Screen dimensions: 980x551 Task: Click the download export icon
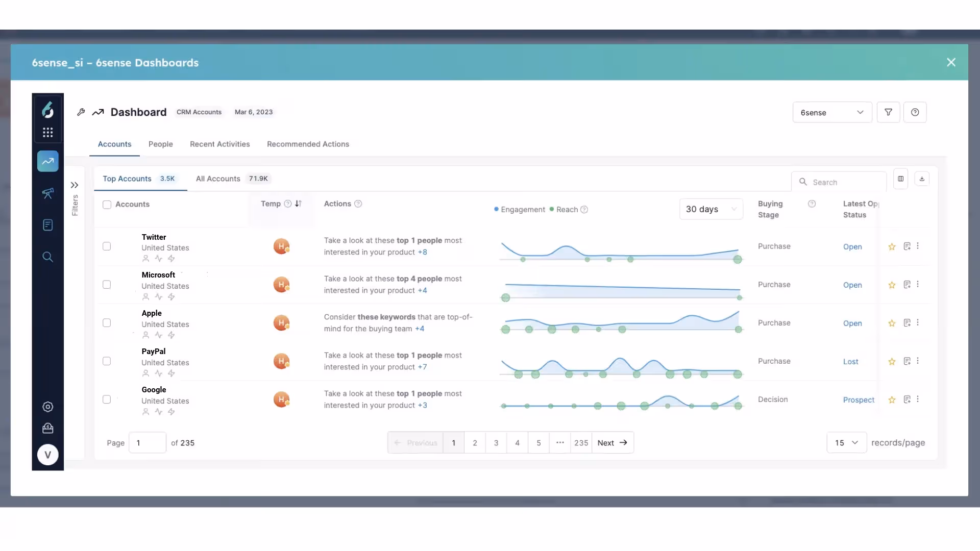point(922,179)
